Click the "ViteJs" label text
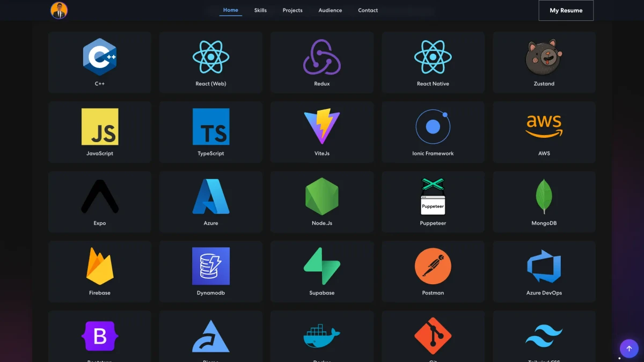644x362 pixels. (x=322, y=153)
